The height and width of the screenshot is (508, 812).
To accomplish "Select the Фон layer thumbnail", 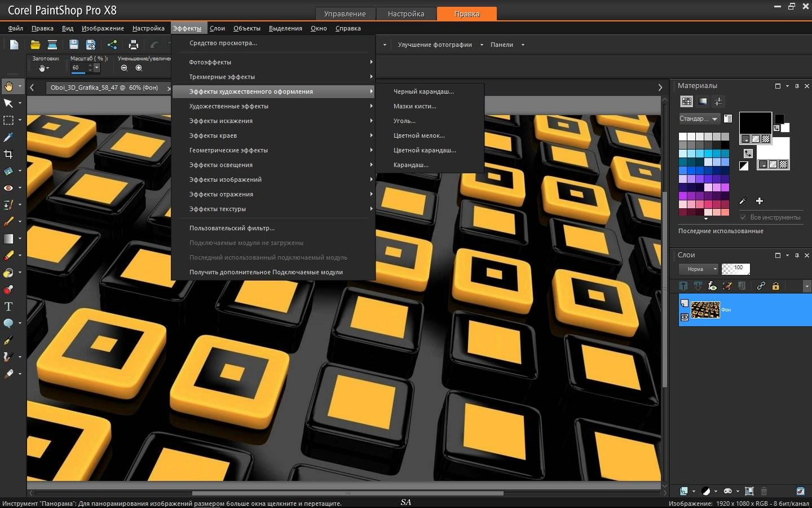I will 705,310.
